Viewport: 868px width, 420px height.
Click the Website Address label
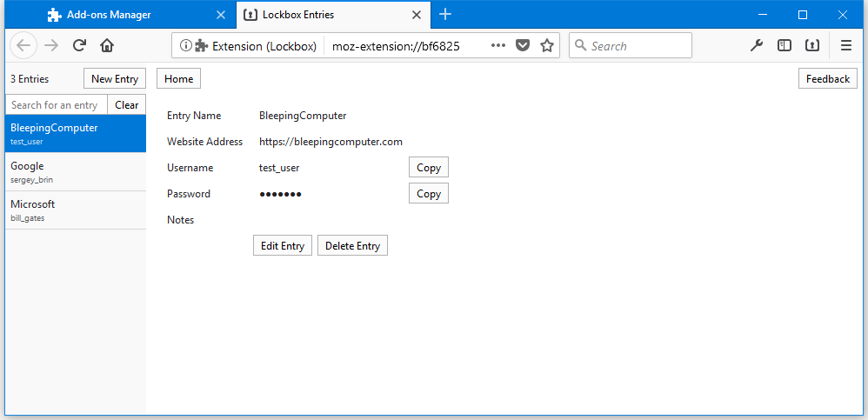204,142
